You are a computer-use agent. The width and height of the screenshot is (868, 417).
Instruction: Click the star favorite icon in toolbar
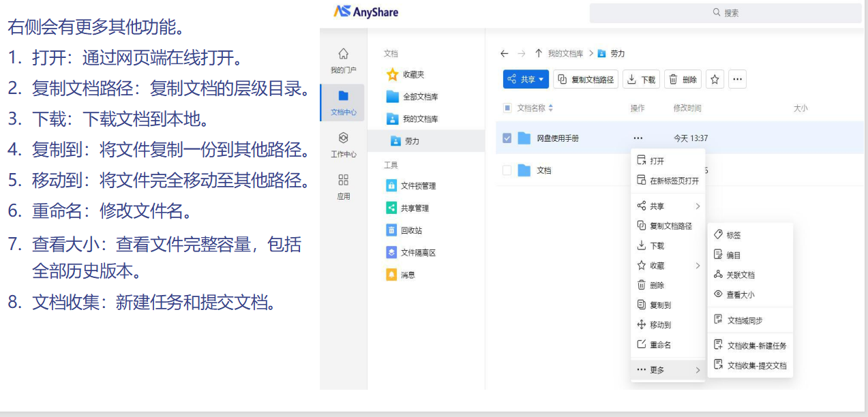(x=715, y=80)
